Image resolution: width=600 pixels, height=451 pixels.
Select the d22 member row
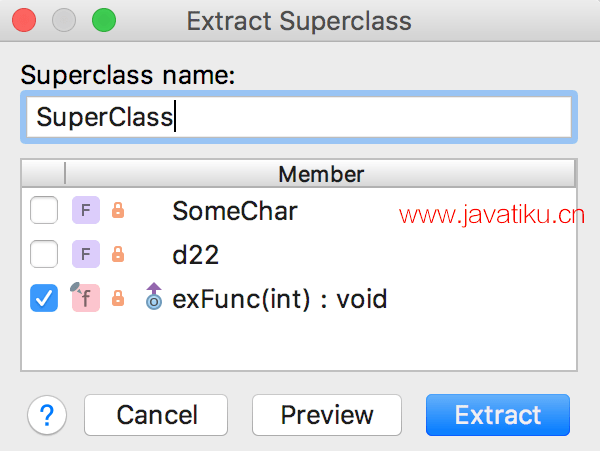click(x=299, y=254)
